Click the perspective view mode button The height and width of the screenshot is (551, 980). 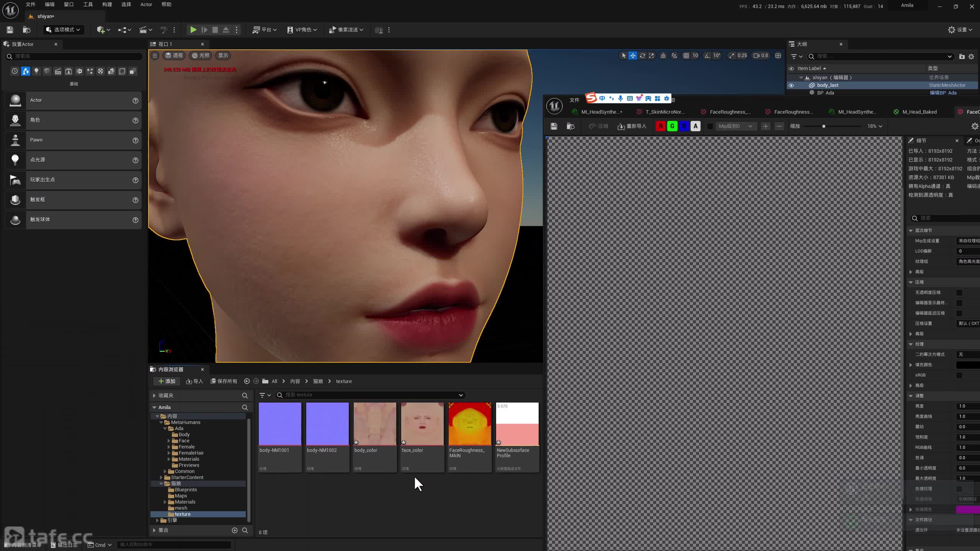[x=174, y=55]
